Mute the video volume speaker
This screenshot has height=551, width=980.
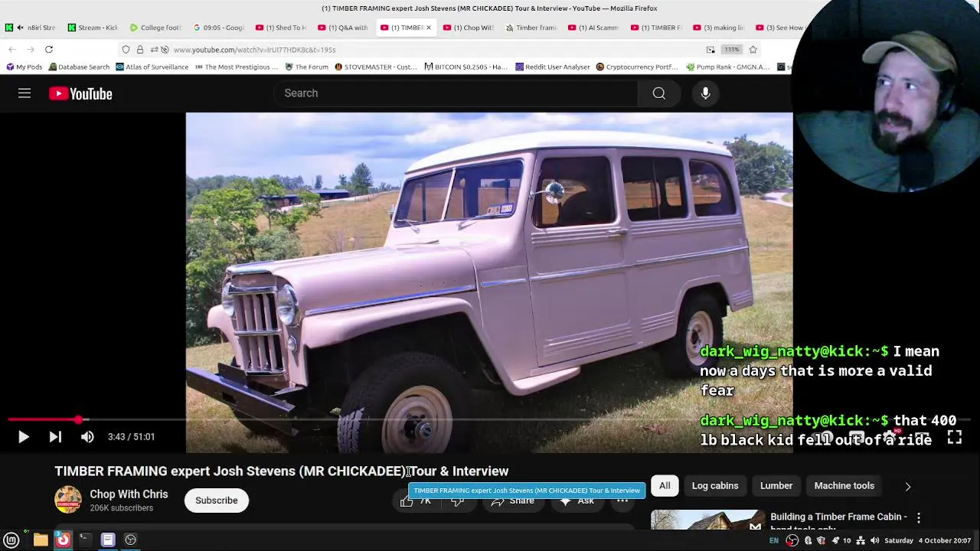tap(87, 437)
